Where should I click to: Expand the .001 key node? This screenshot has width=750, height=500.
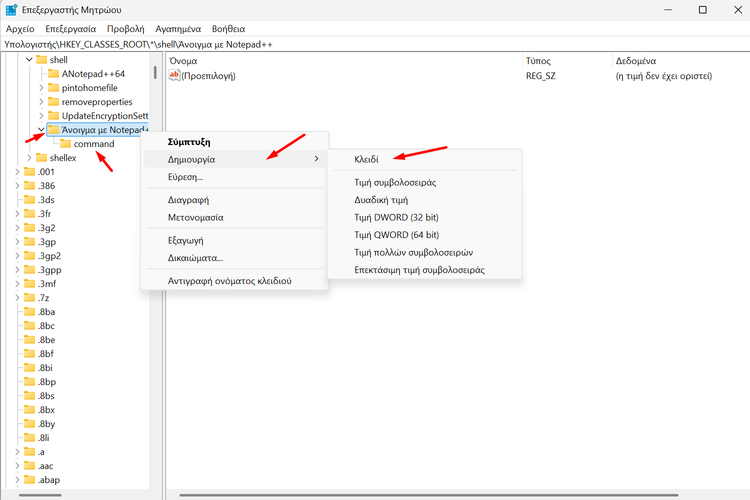click(17, 172)
